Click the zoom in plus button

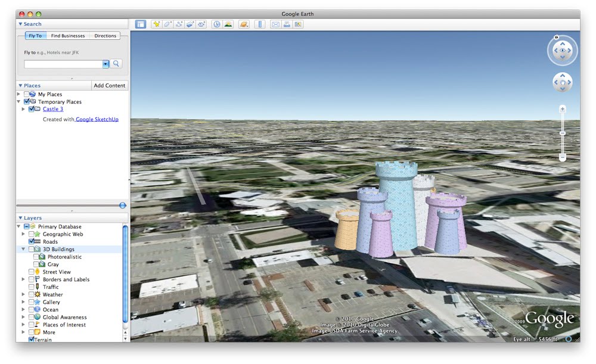coord(563,109)
